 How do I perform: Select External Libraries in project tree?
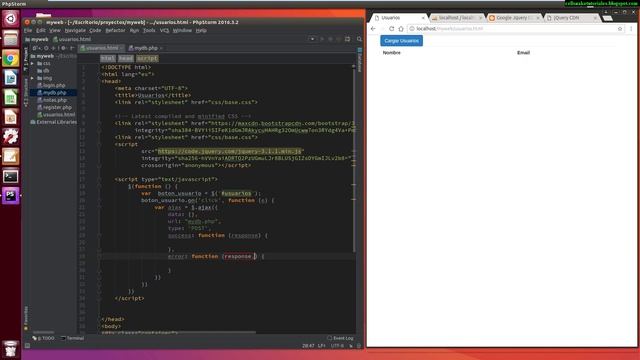(x=53, y=122)
